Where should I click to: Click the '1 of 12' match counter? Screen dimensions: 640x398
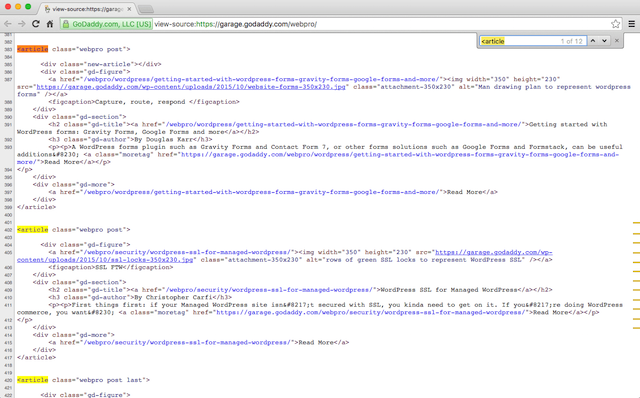571,41
